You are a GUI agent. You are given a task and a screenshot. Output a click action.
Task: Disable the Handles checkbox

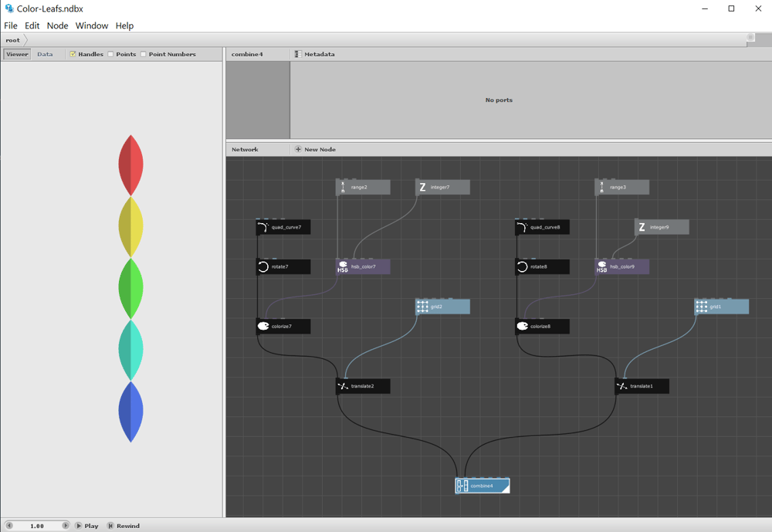tap(73, 54)
